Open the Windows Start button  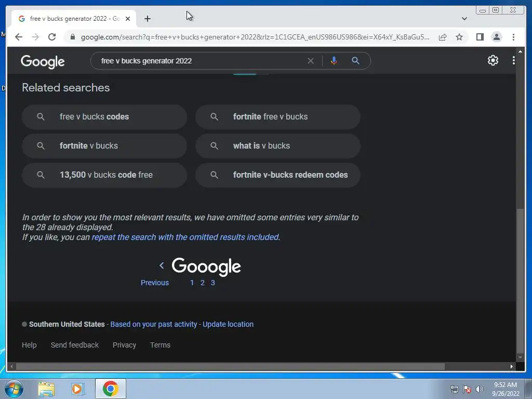coord(14,389)
